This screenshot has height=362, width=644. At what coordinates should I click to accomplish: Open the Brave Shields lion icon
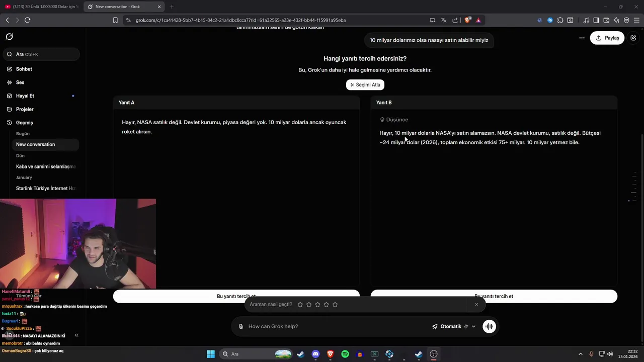[x=468, y=20]
